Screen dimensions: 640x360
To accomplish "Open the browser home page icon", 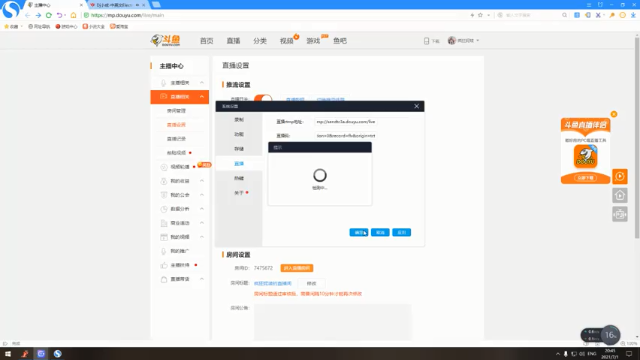I will (73, 15).
